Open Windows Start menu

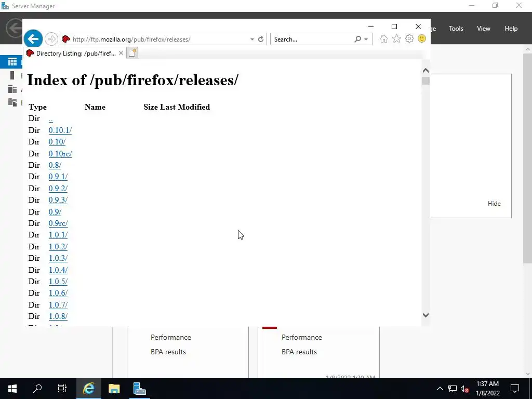pyautogui.click(x=12, y=389)
